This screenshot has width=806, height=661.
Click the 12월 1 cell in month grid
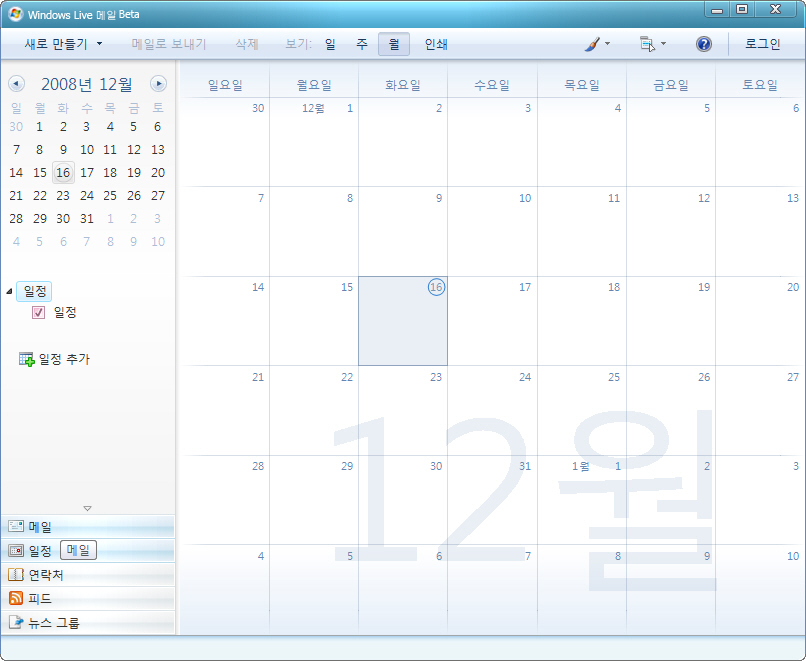coord(314,142)
